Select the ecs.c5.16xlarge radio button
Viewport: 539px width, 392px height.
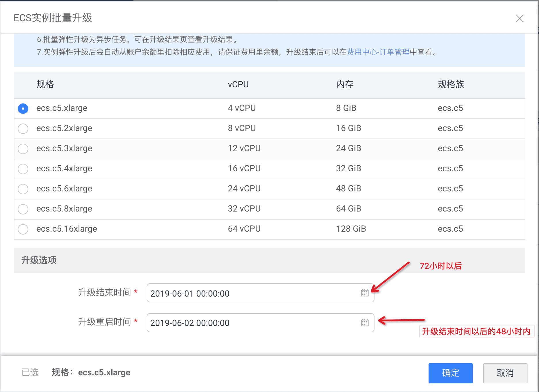click(x=23, y=229)
